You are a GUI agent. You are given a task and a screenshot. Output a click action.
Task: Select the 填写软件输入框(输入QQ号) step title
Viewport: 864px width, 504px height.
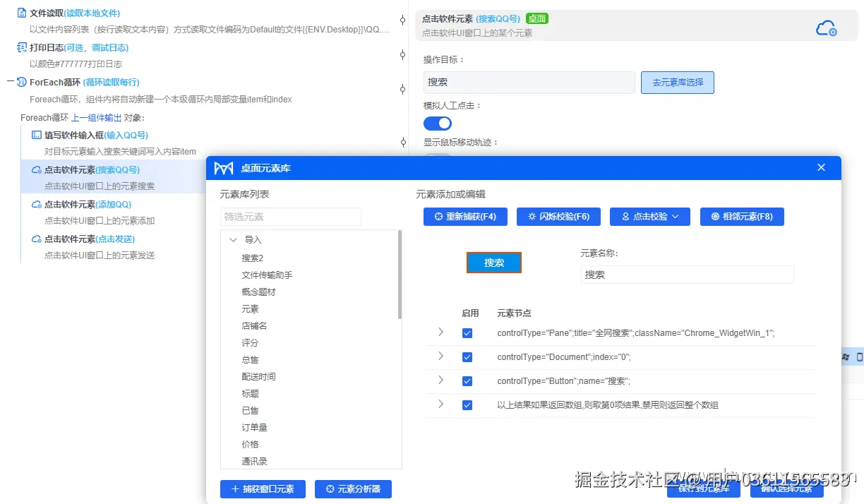pyautogui.click(x=96, y=136)
